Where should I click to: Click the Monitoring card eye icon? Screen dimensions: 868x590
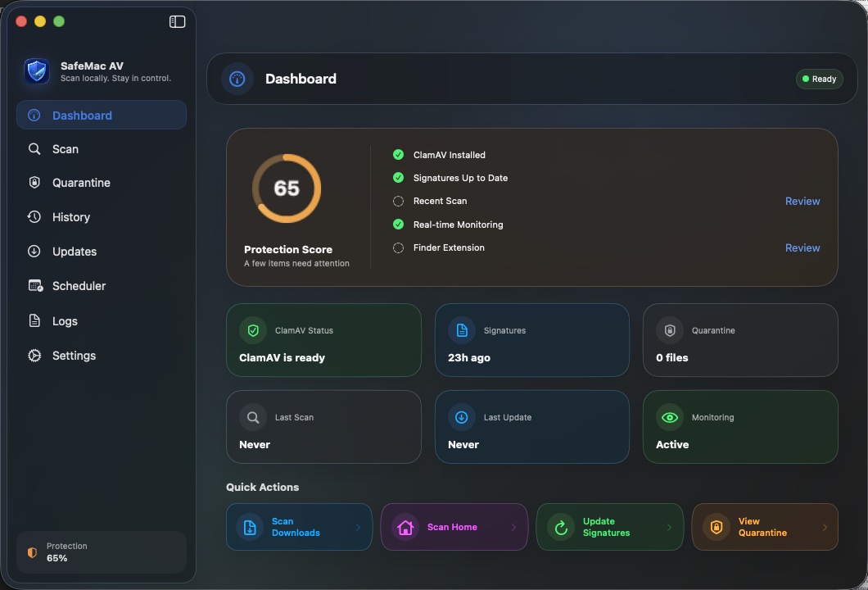coord(670,418)
